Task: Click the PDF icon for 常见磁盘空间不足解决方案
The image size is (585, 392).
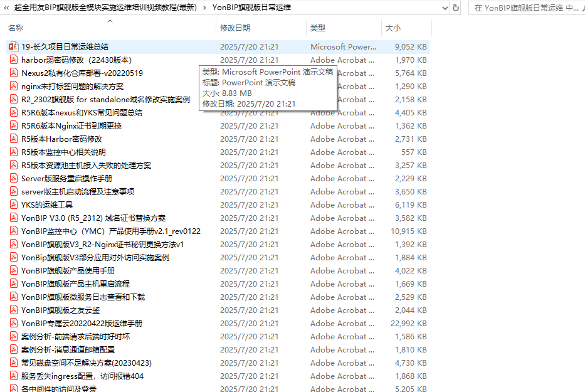Action: tap(14, 363)
